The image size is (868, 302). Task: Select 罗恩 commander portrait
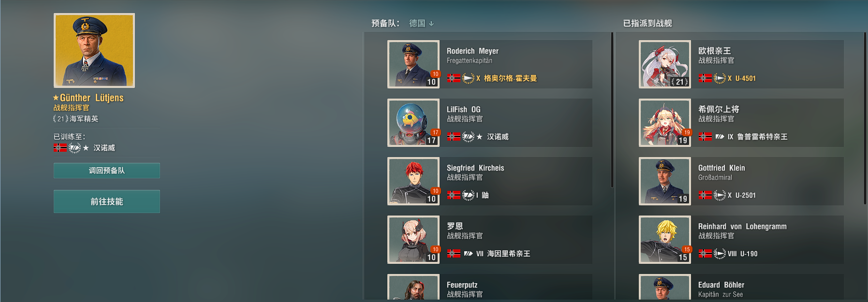point(413,240)
